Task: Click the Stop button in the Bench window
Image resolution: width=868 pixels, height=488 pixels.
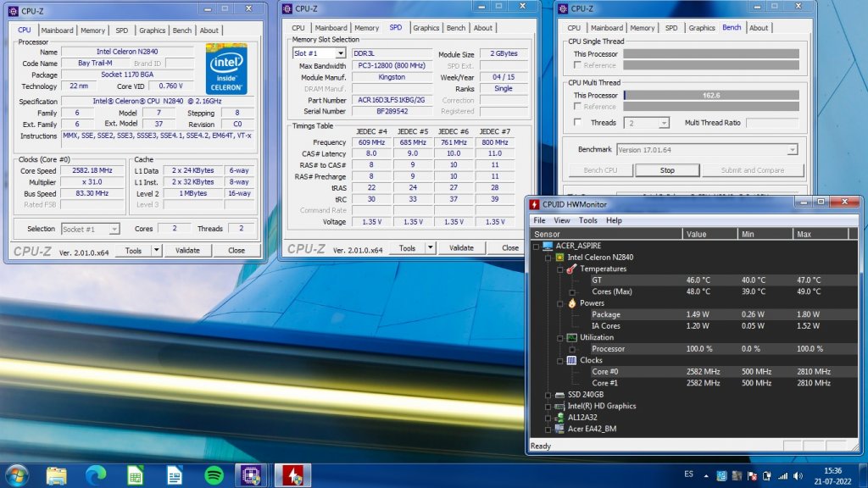Action: click(667, 170)
